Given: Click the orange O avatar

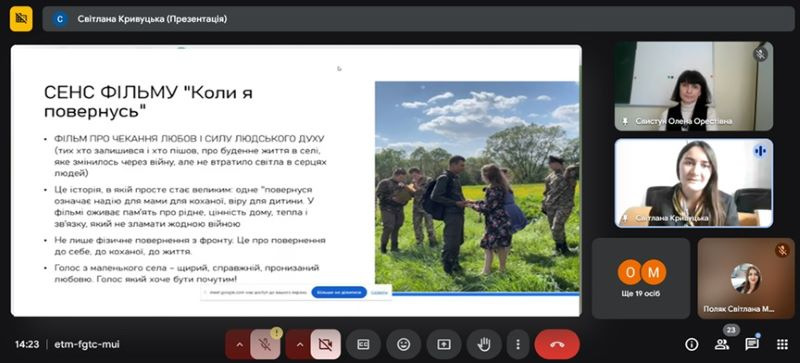Looking at the screenshot, I should point(630,272).
